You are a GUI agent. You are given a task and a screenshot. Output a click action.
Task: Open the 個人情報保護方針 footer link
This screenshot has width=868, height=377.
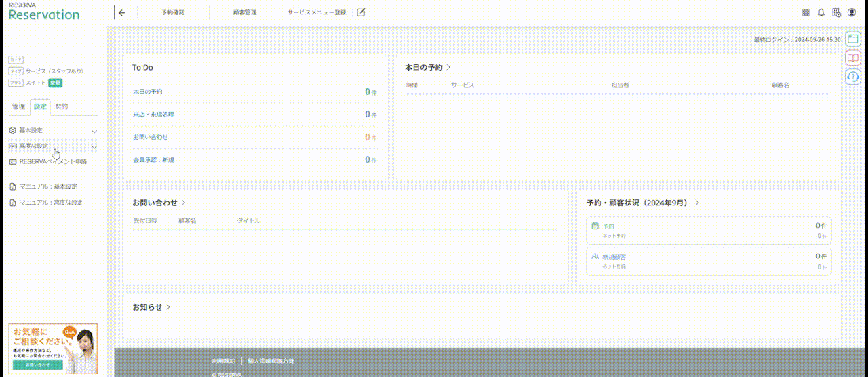tap(271, 361)
